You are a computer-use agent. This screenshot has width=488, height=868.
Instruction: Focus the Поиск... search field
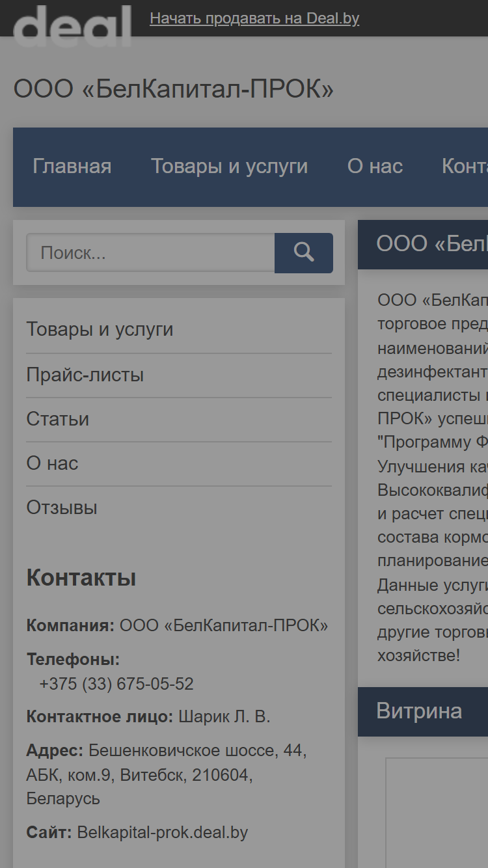[x=150, y=252]
